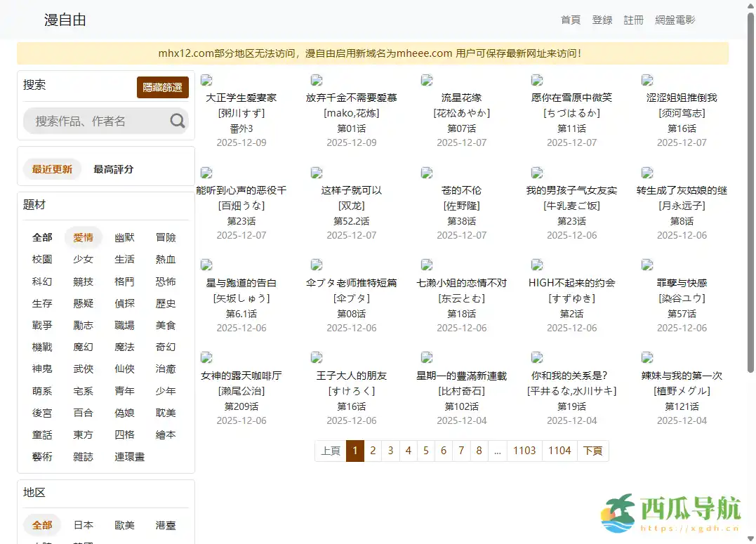Jump to page 1104 in pagination
756x544 pixels.
pos(558,451)
